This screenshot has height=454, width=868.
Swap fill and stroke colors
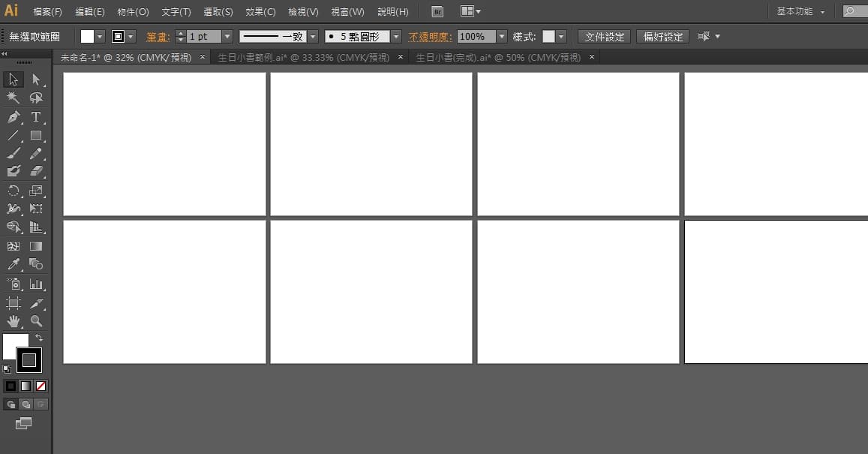[x=39, y=337]
